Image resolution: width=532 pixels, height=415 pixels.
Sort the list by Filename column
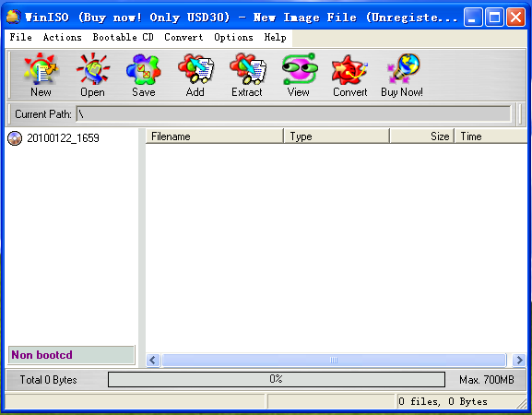pyautogui.click(x=215, y=136)
